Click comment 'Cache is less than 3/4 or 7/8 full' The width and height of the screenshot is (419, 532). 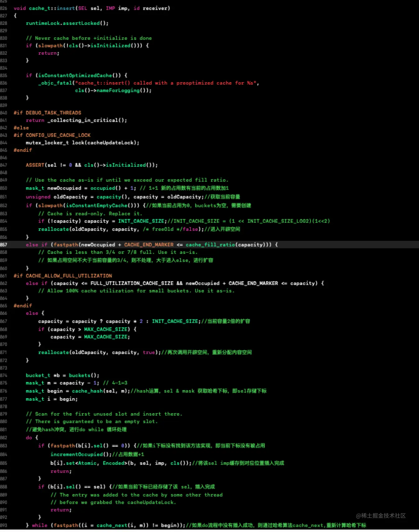(118, 252)
